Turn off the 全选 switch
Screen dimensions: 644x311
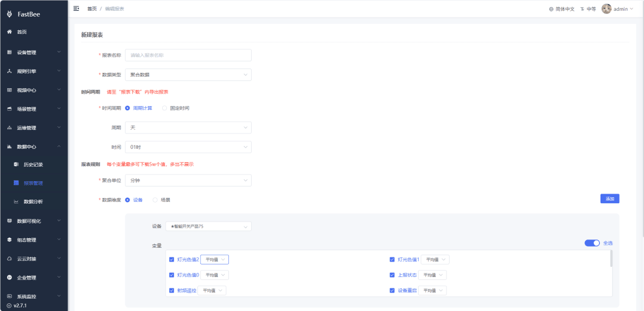click(592, 243)
